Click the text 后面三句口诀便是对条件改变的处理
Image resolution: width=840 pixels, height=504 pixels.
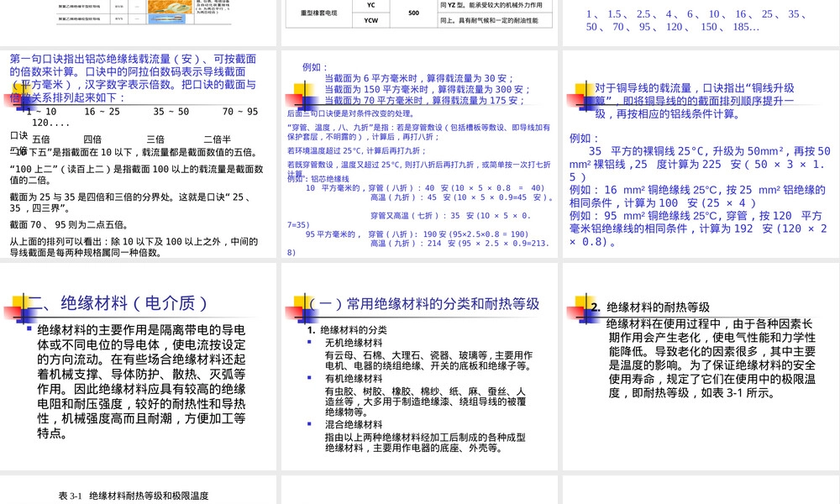pyautogui.click(x=350, y=113)
